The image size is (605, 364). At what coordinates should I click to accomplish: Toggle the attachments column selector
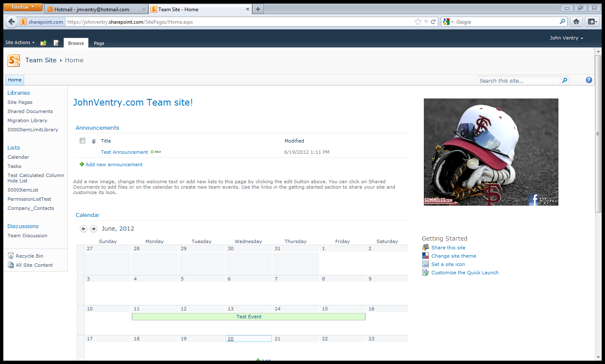click(x=94, y=140)
